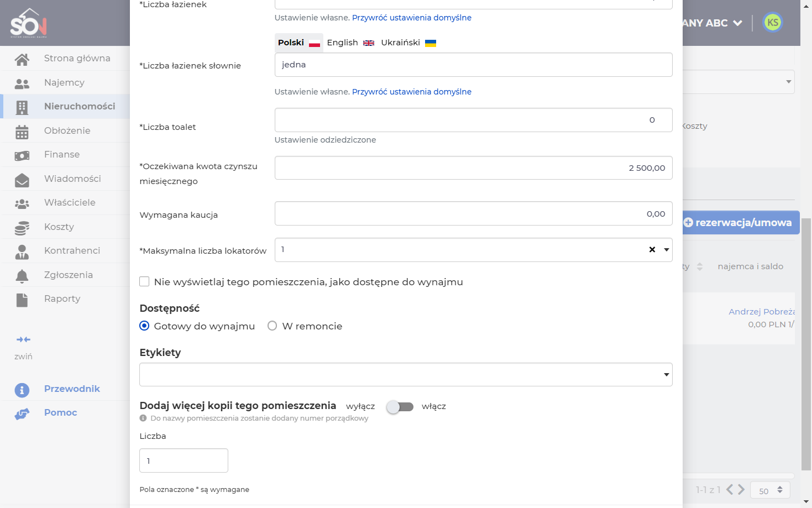The width and height of the screenshot is (812, 508).
Task: Open the Koszty coins icon
Action: (22, 227)
